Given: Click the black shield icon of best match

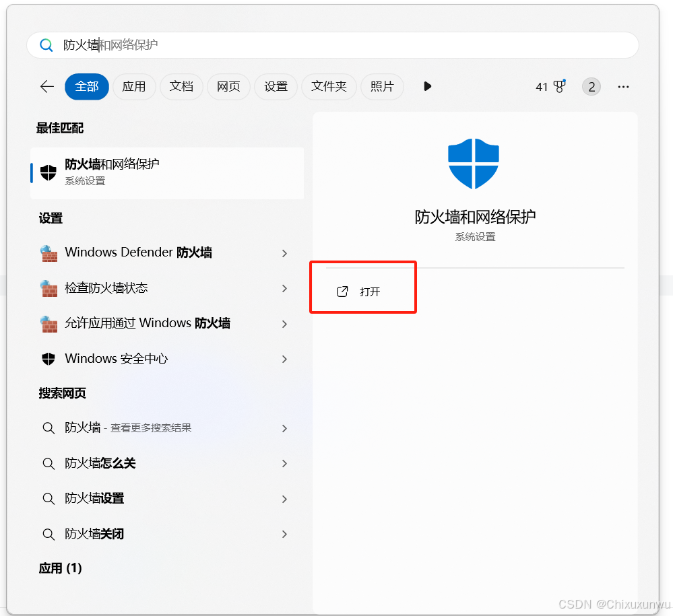Looking at the screenshot, I should (49, 173).
